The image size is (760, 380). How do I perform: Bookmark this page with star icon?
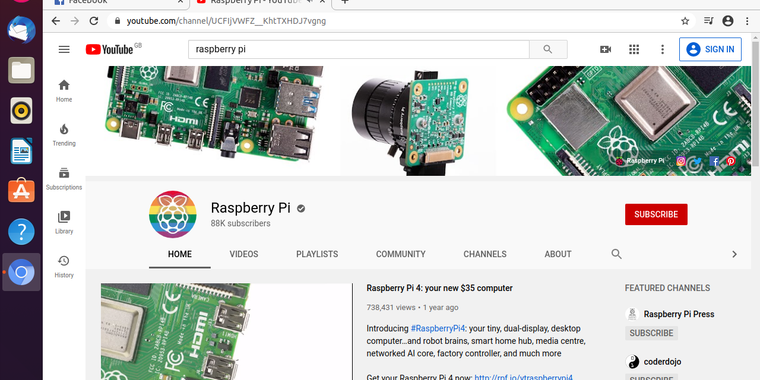click(x=685, y=21)
